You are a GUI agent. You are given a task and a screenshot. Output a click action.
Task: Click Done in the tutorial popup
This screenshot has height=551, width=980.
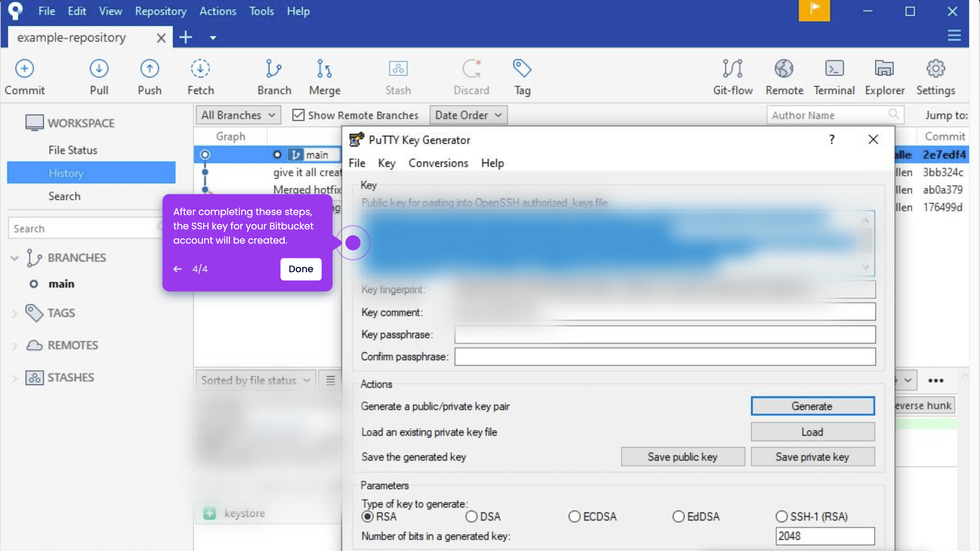coord(300,269)
